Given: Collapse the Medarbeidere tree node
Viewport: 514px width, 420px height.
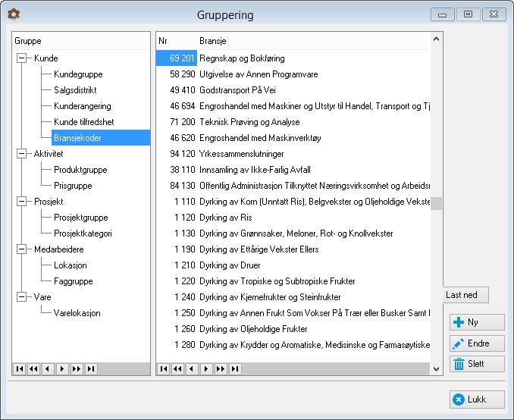Looking at the screenshot, I should pos(22,249).
